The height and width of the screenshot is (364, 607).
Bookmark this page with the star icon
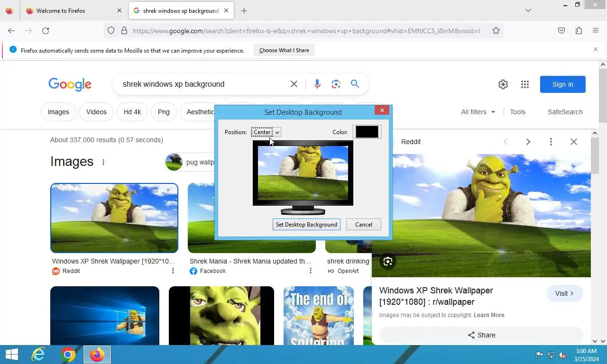click(496, 30)
